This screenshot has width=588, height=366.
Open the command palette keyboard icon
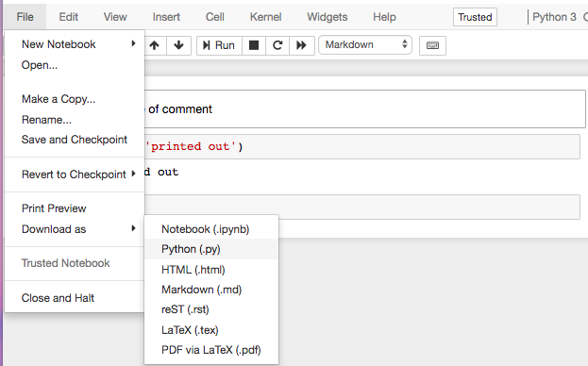tap(432, 45)
